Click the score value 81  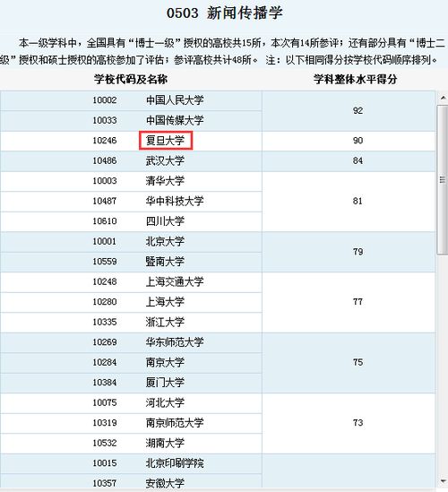coord(358,201)
